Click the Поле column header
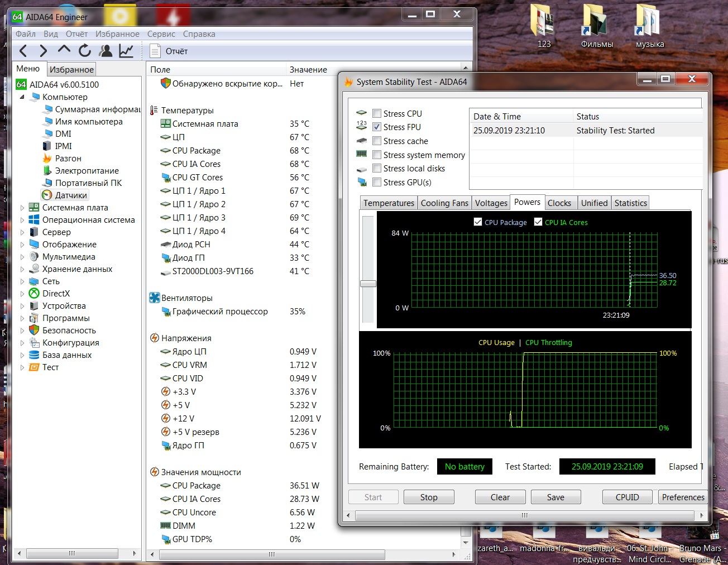Viewport: 728px width, 565px height. click(x=217, y=70)
